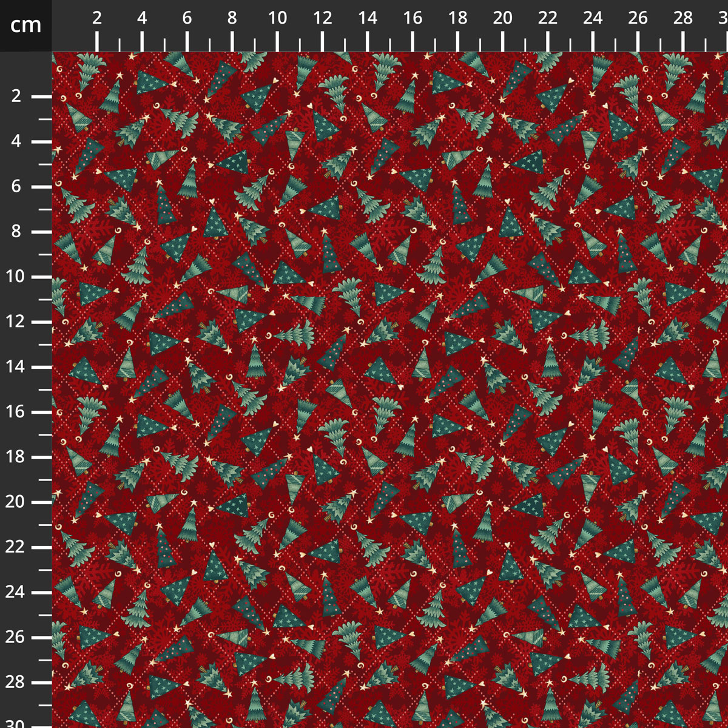The image size is (728, 728).
Task: Click the 16 cm mark on top ruler
Action: point(414,16)
